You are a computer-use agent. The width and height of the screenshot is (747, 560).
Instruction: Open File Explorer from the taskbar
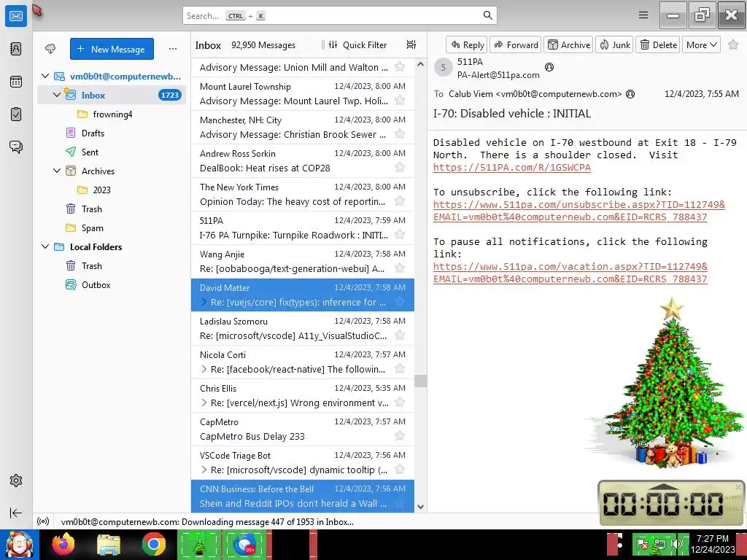click(x=109, y=545)
